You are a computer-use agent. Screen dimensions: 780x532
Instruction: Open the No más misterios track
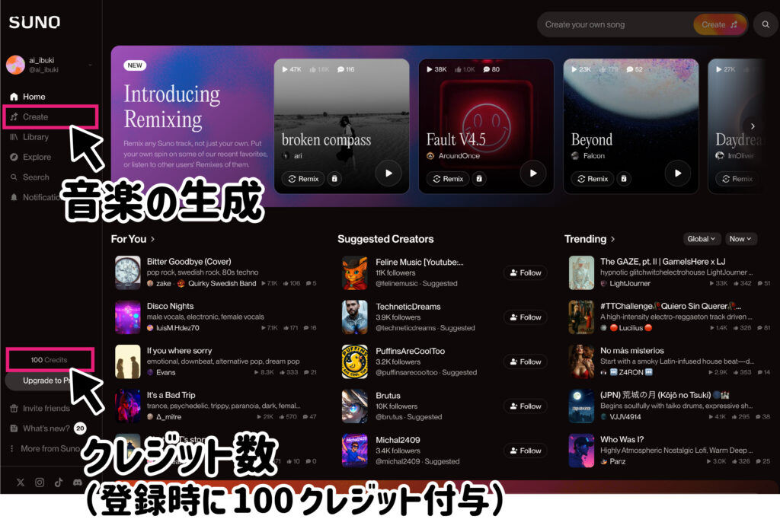[x=631, y=351]
